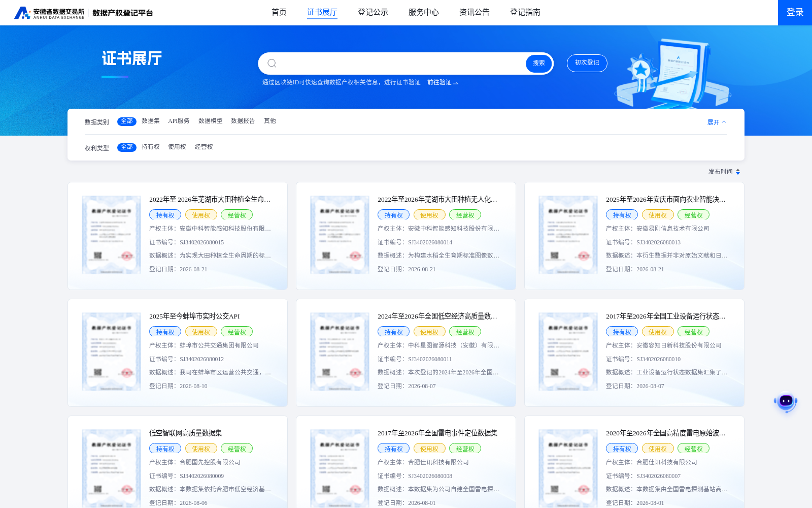Filter data category by 数据集
The height and width of the screenshot is (508, 812).
[151, 121]
